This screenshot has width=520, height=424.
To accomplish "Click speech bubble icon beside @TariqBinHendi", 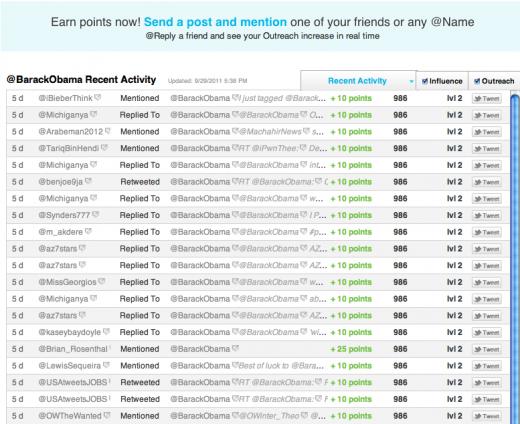I will click(x=104, y=147).
